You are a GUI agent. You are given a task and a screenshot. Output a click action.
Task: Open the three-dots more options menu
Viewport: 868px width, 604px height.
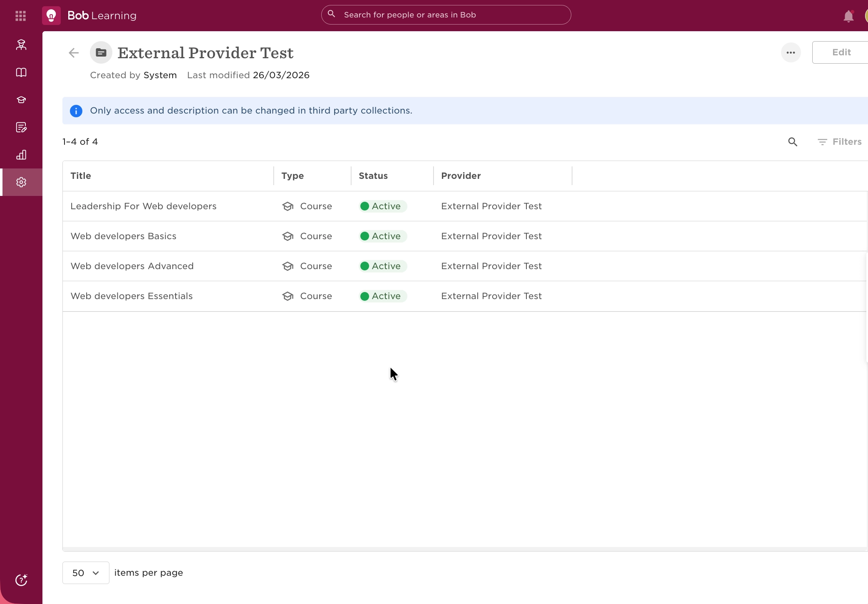click(791, 52)
